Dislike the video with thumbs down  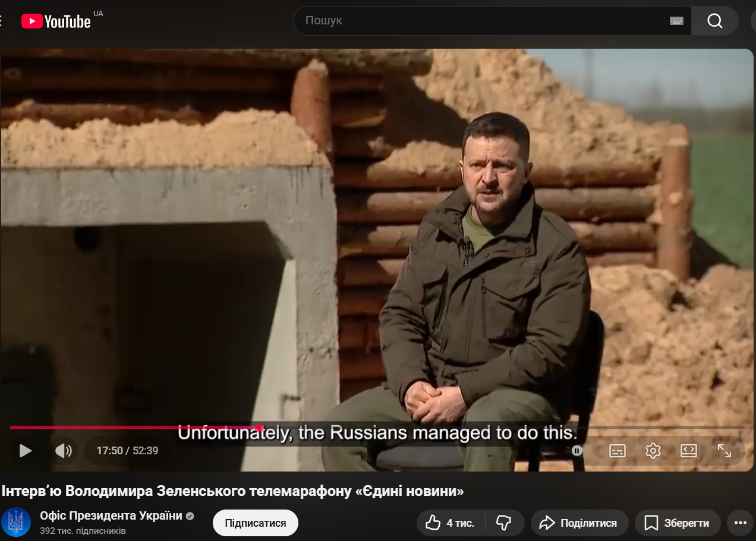click(x=503, y=523)
